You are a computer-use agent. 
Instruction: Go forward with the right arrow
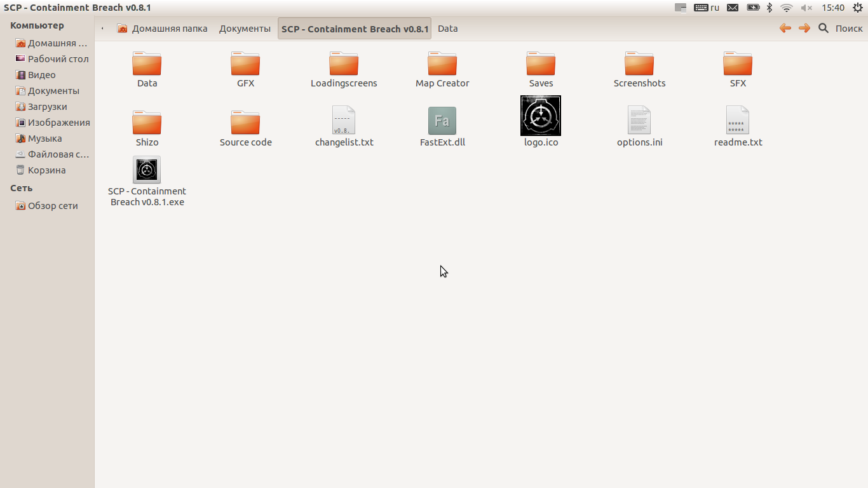pyautogui.click(x=804, y=28)
